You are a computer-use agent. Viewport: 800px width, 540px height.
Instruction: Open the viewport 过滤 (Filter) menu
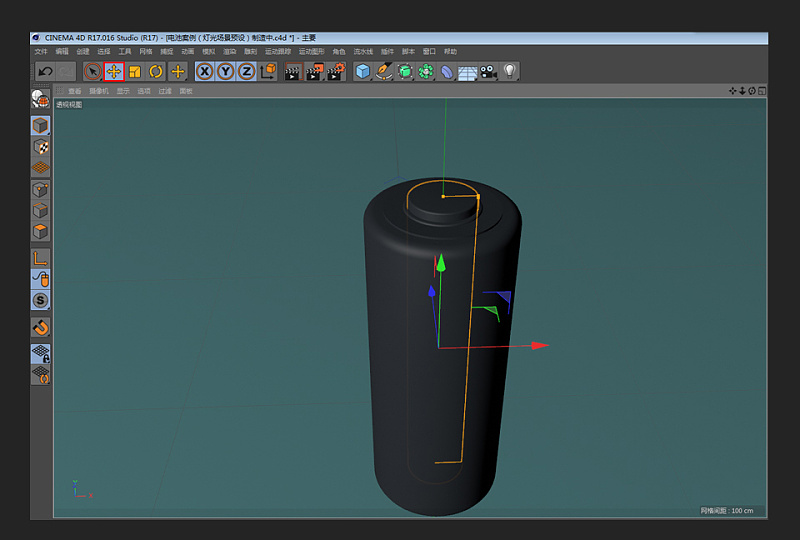click(x=165, y=91)
